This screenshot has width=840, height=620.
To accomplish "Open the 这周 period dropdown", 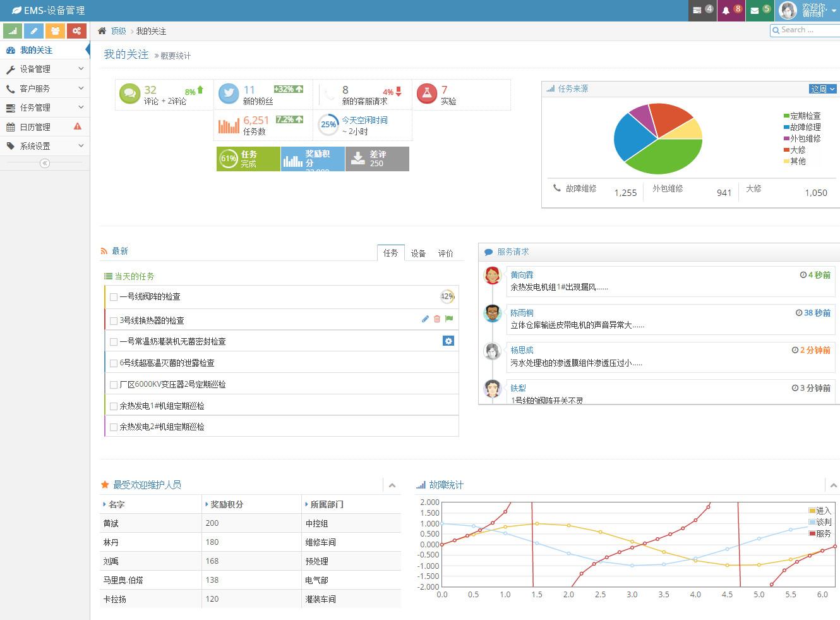I will [822, 89].
